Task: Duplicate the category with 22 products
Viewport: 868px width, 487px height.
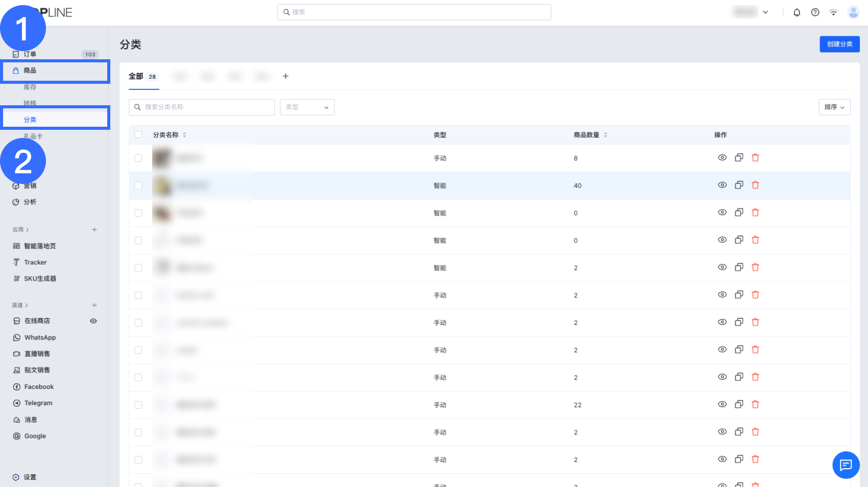Action: [x=739, y=405]
